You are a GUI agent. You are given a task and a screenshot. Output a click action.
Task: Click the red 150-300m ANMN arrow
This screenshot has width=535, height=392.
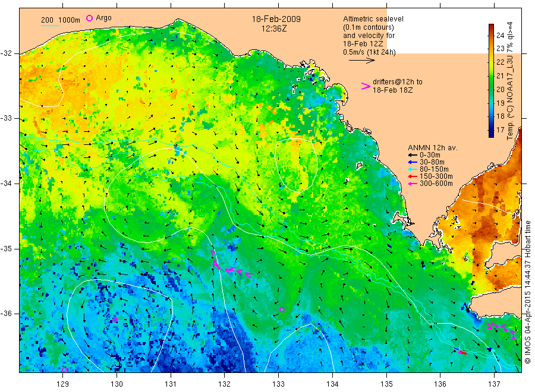(x=413, y=176)
